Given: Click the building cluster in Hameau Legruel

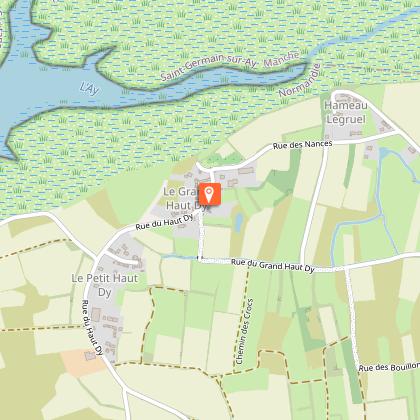Looking at the screenshot, I should (x=345, y=98).
